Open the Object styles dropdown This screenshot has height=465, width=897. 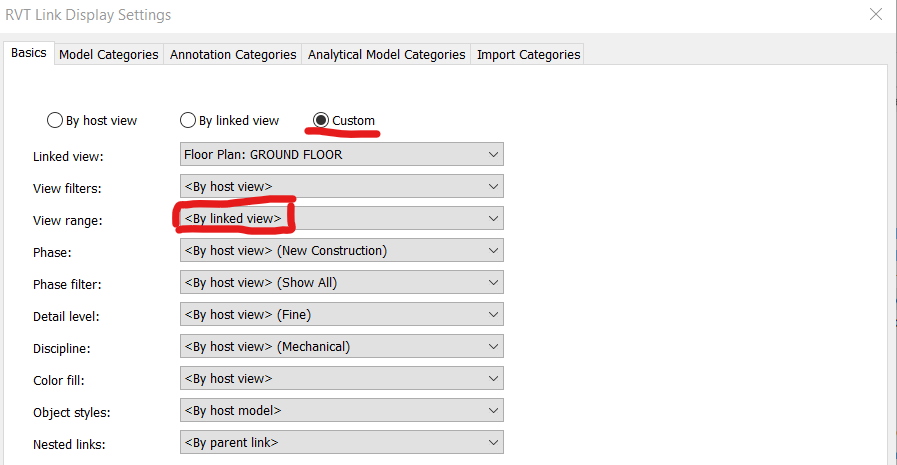point(342,411)
